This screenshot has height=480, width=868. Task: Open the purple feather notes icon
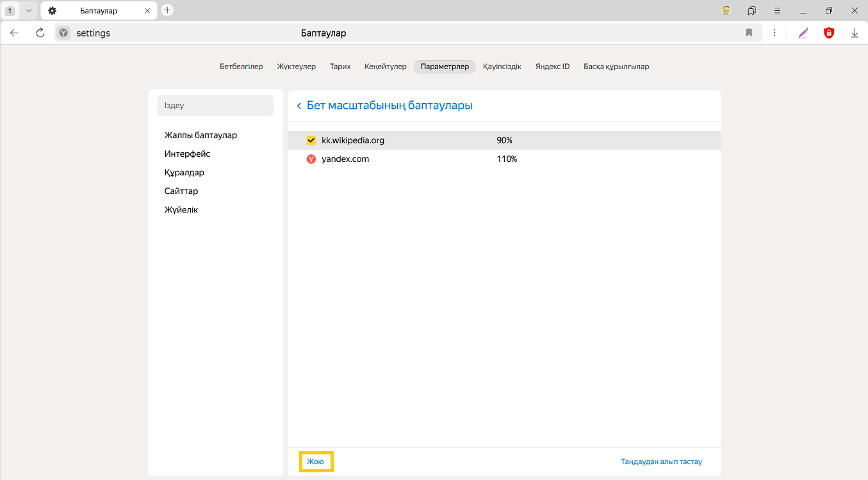click(803, 33)
